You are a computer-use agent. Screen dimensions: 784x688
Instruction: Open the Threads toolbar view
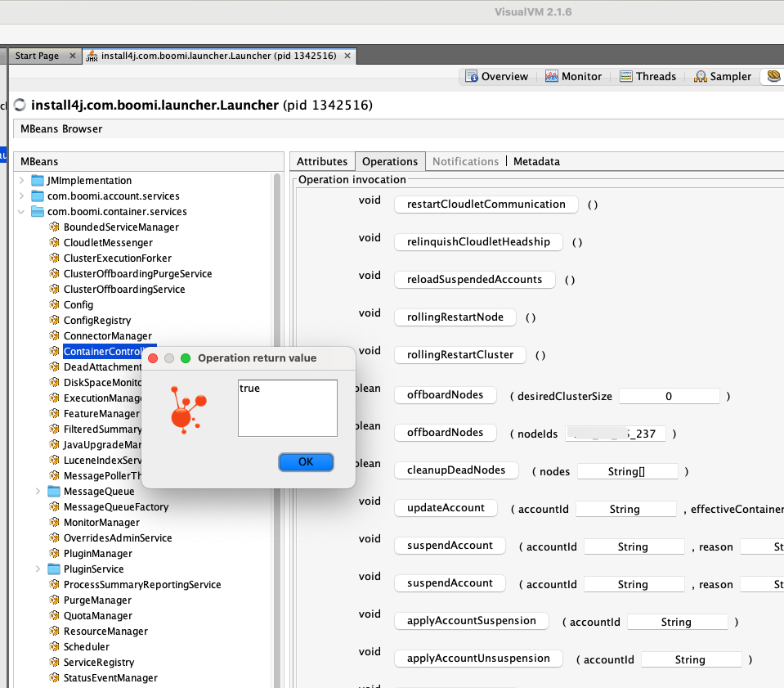point(648,76)
